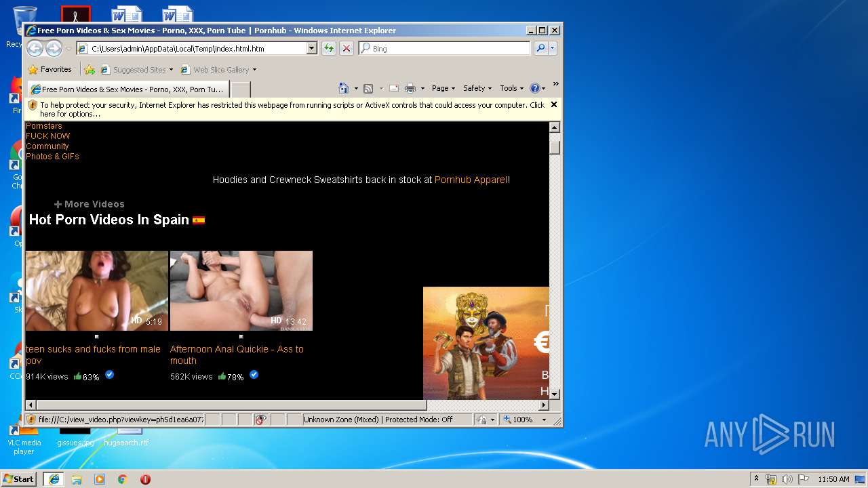Open the search provider dropdown arrow
Viewport: 868px width, 488px height.
point(553,48)
